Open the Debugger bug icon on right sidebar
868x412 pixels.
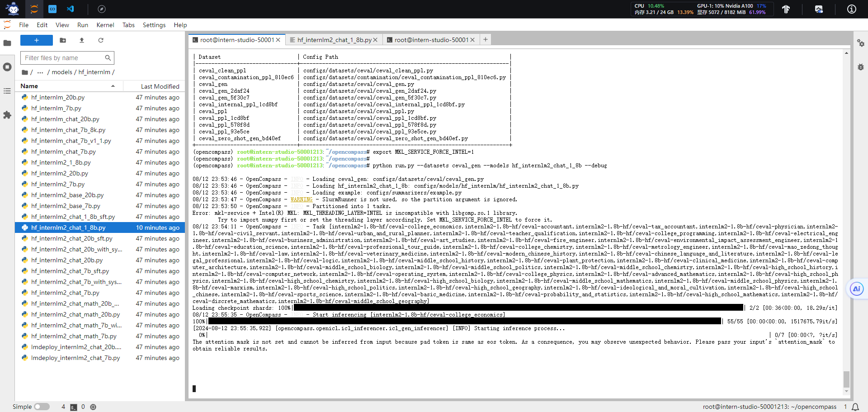click(x=861, y=67)
